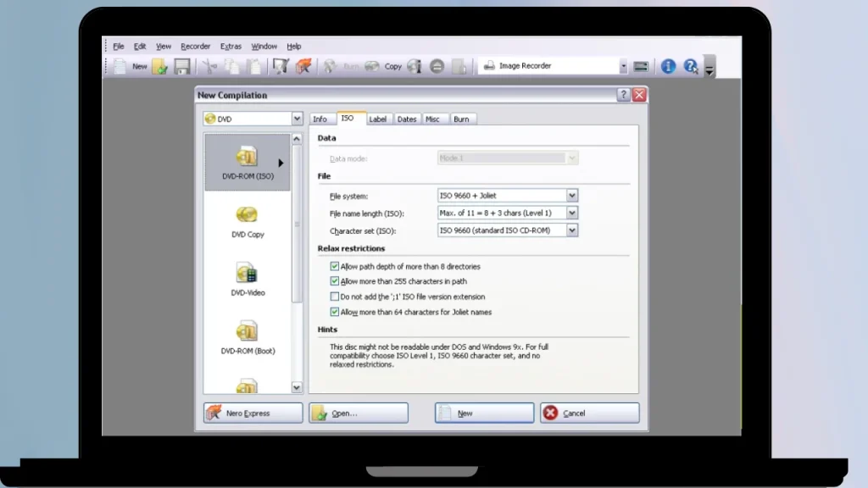Click the choose recorder drive icon

click(x=641, y=66)
